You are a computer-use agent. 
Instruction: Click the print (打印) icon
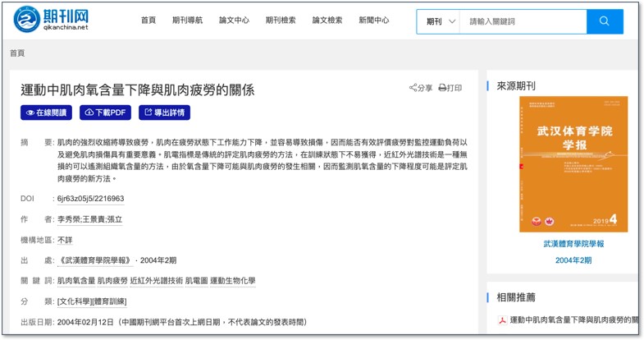[x=443, y=88]
